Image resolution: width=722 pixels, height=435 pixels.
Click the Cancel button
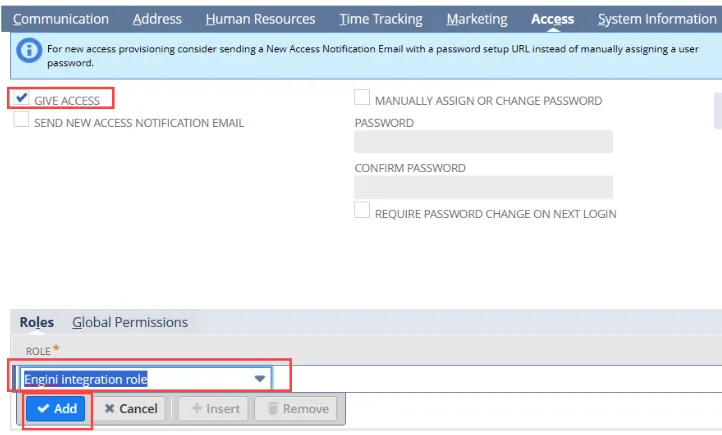[x=131, y=409]
